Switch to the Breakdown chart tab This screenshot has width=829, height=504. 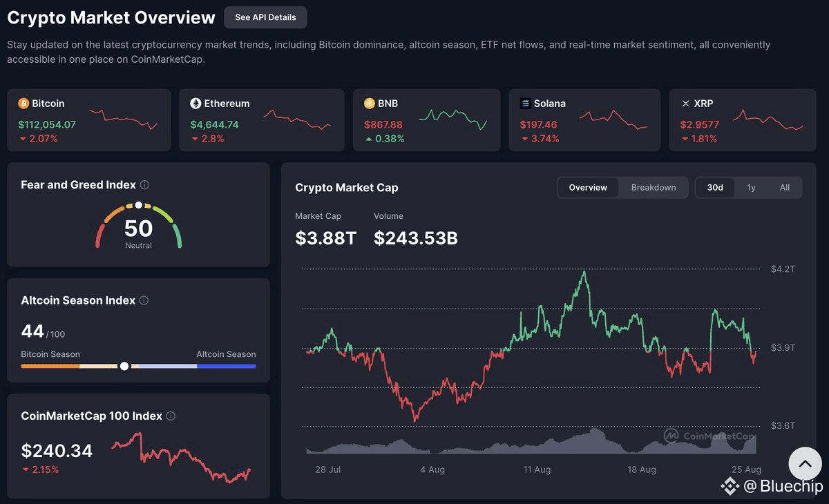pyautogui.click(x=654, y=188)
